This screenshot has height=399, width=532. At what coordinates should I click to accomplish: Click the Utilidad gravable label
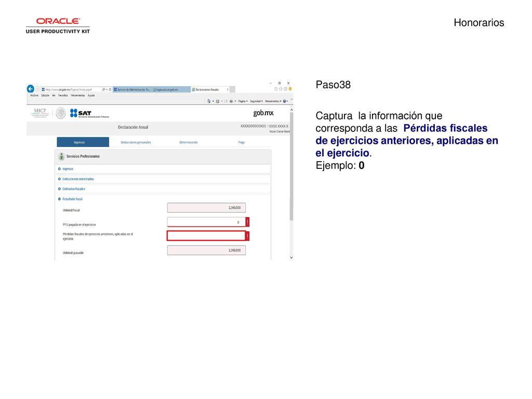pos(73,253)
